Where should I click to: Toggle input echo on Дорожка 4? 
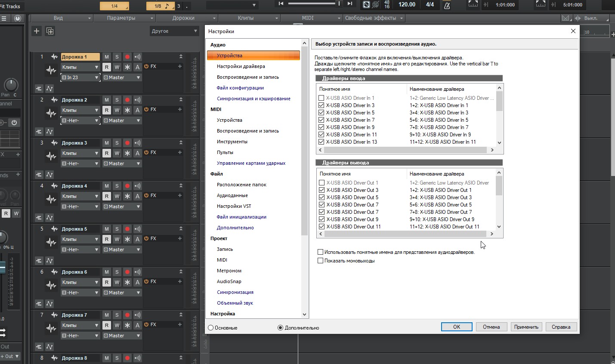pyautogui.click(x=137, y=186)
